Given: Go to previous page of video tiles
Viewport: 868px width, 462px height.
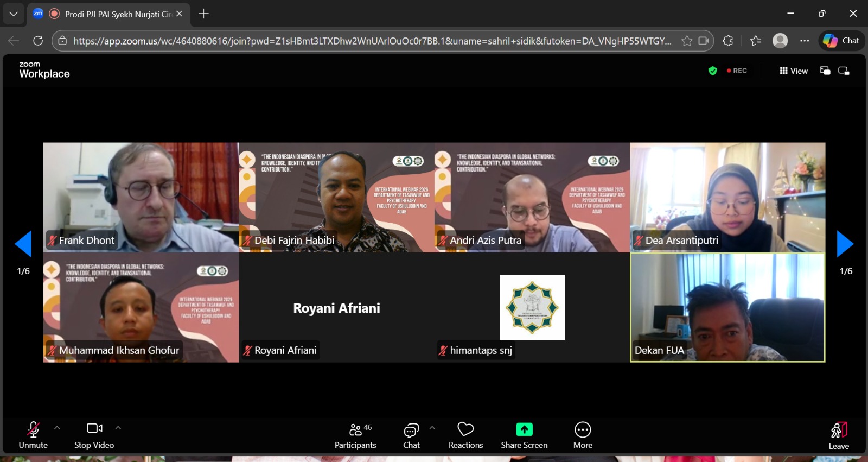Looking at the screenshot, I should [23, 244].
